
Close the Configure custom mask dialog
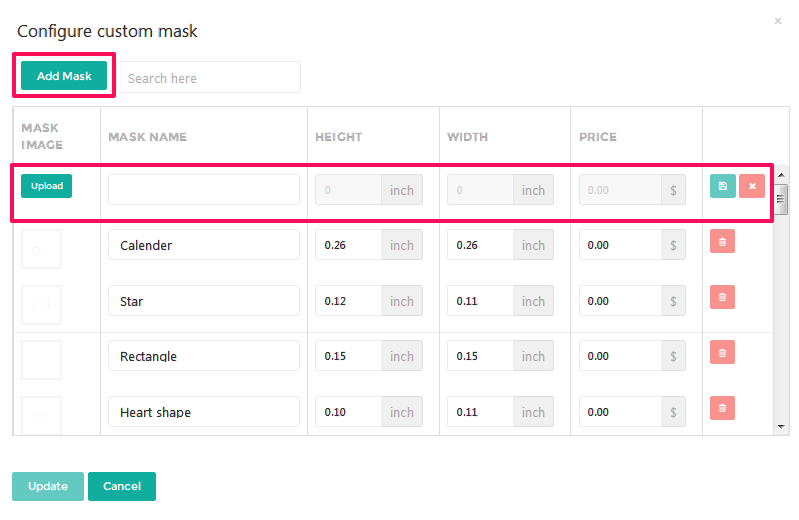778,21
